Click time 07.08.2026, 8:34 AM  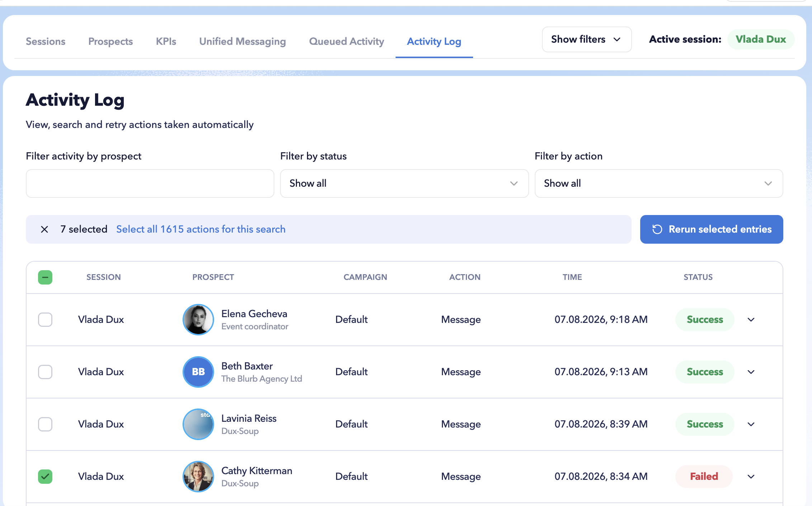point(601,477)
